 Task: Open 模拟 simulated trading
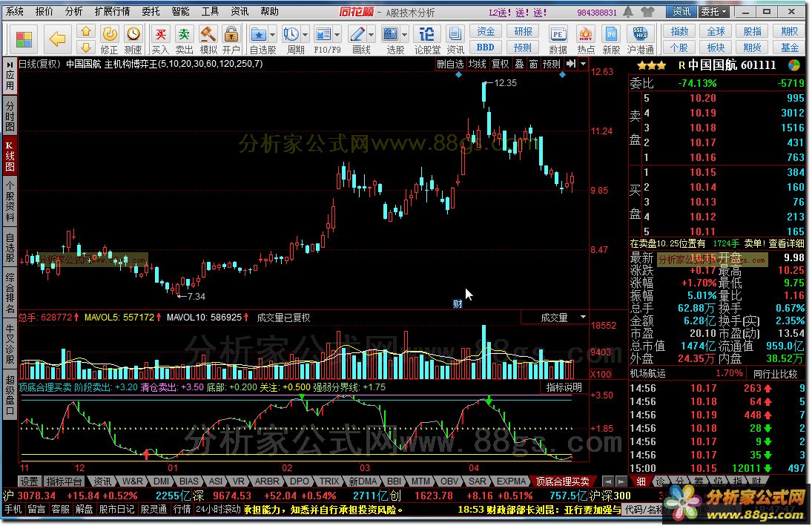[208, 40]
